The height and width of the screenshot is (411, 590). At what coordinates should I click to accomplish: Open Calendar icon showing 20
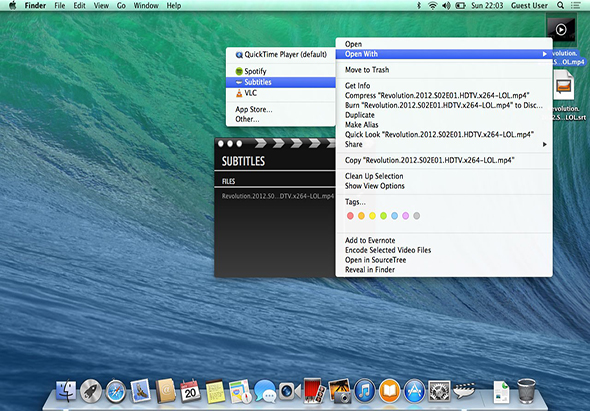190,391
